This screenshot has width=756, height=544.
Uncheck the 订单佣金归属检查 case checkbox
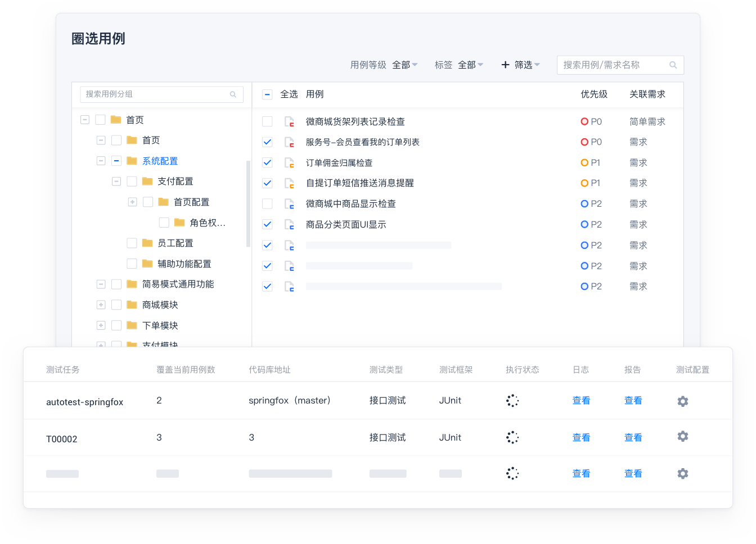tap(268, 163)
